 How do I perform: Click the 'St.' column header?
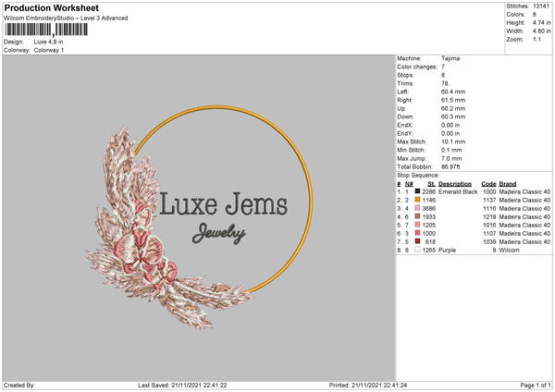point(431,184)
